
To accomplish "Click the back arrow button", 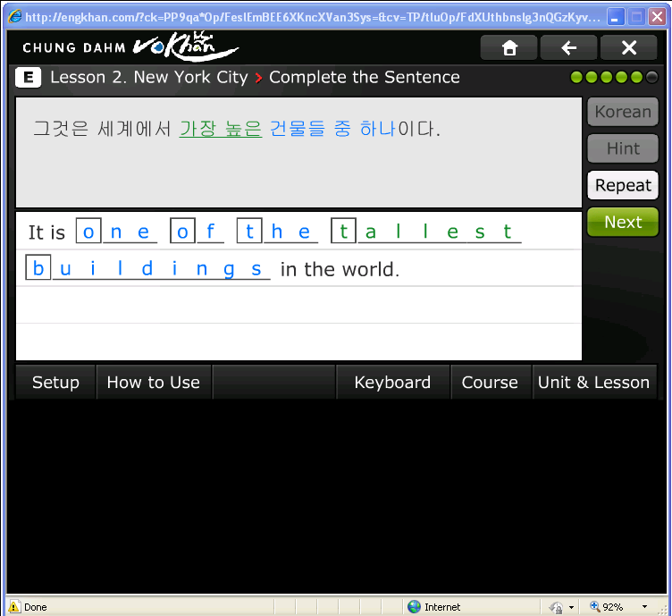I will pos(568,47).
